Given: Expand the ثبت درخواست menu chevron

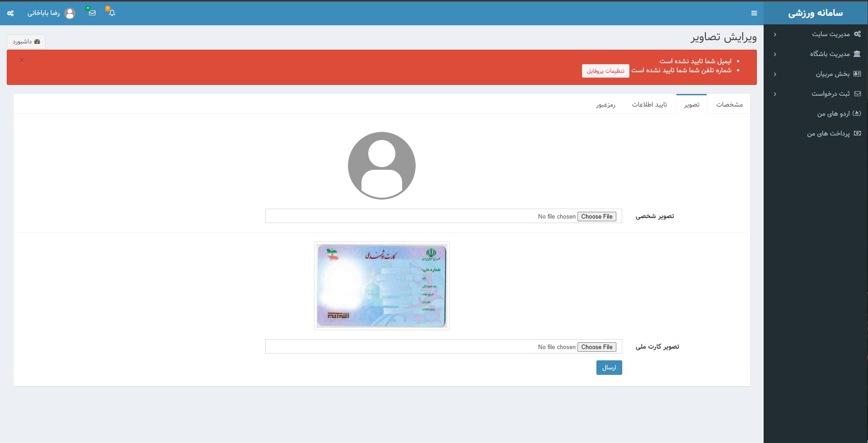Looking at the screenshot, I should [775, 94].
